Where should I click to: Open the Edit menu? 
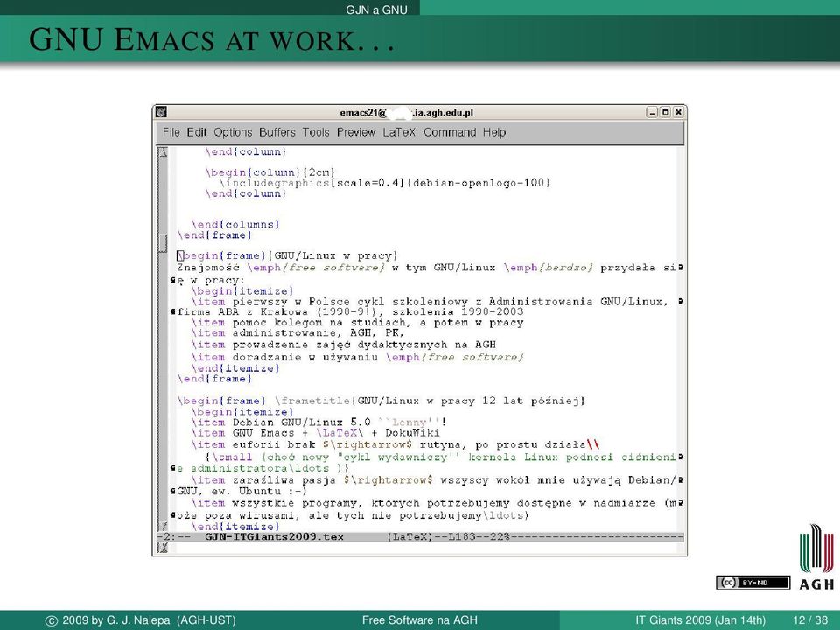(197, 132)
